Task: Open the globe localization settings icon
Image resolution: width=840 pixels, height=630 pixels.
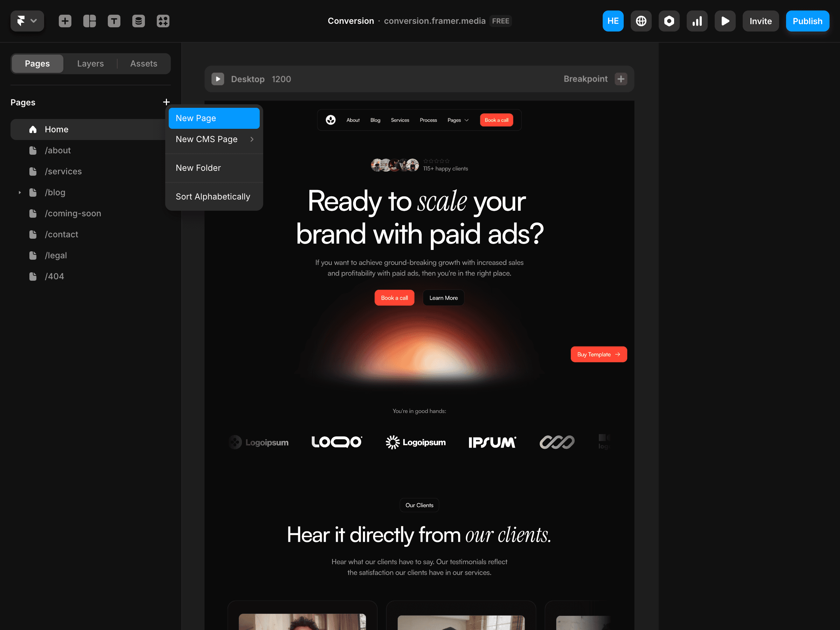Action: point(641,21)
